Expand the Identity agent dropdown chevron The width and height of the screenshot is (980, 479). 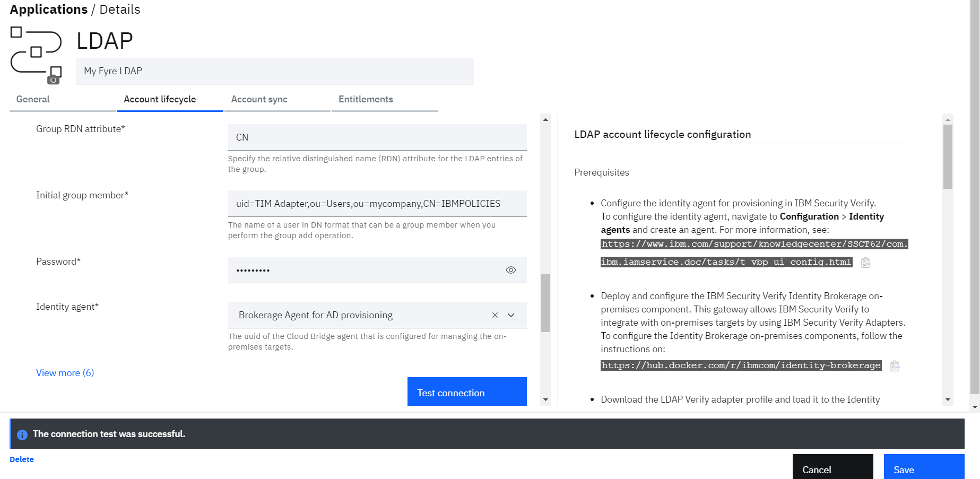pos(511,315)
